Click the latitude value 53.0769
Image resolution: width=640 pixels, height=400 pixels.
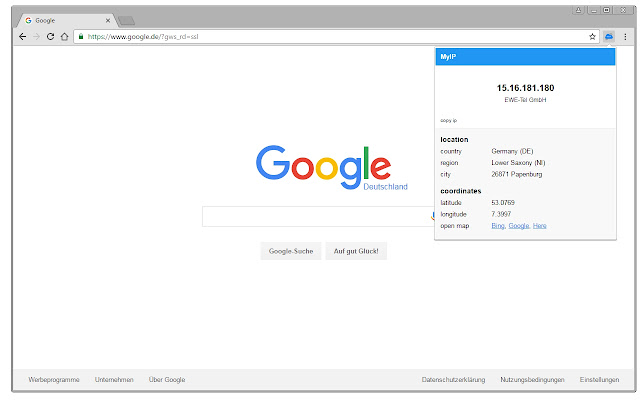coord(503,202)
